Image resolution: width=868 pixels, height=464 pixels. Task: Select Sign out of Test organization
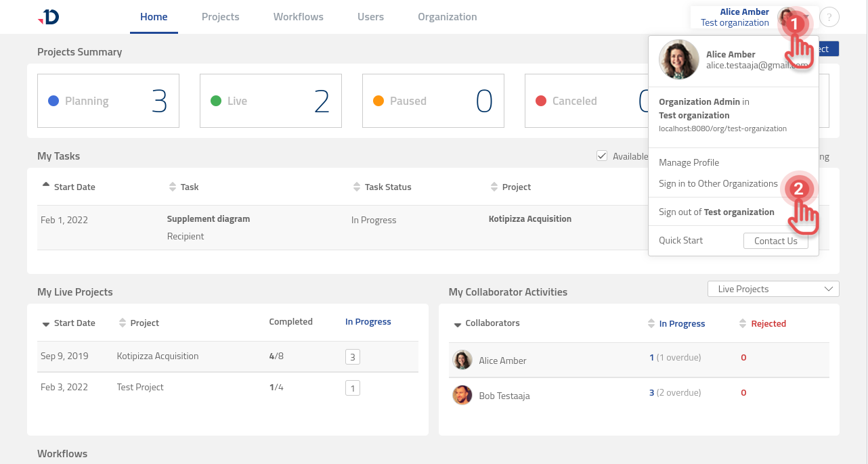tap(716, 212)
